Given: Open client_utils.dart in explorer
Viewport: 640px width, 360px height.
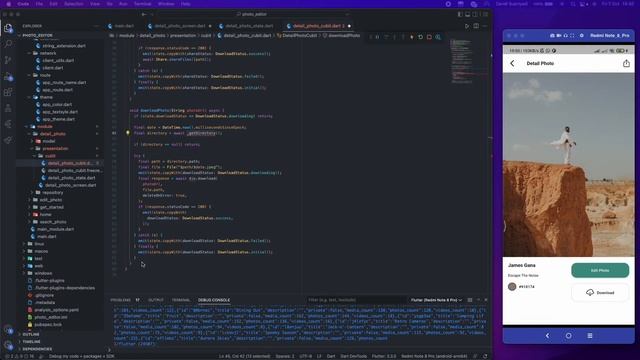Looking at the screenshot, I should (58, 60).
